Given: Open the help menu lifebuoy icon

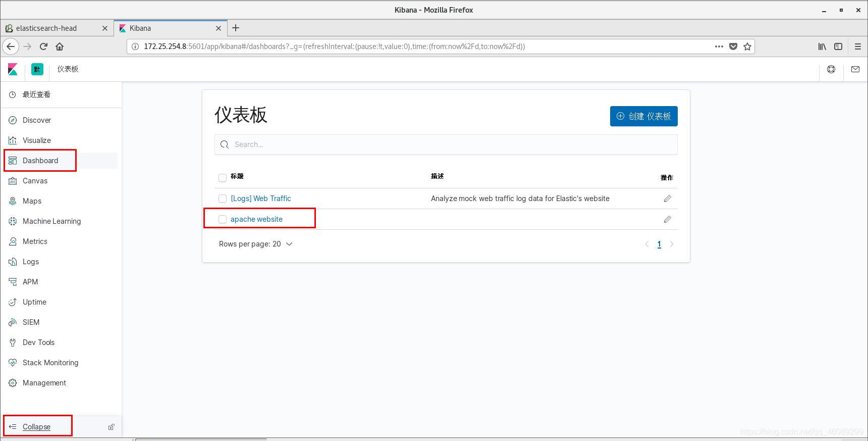Looking at the screenshot, I should point(831,69).
